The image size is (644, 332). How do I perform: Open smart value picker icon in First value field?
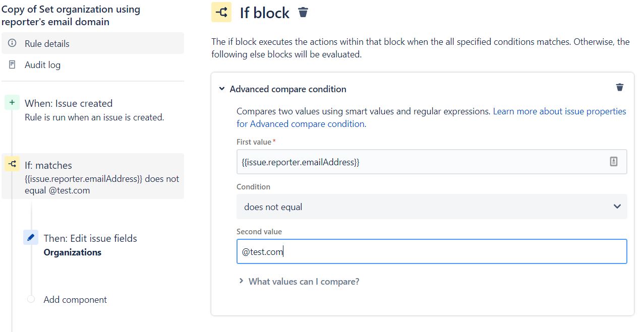point(614,162)
